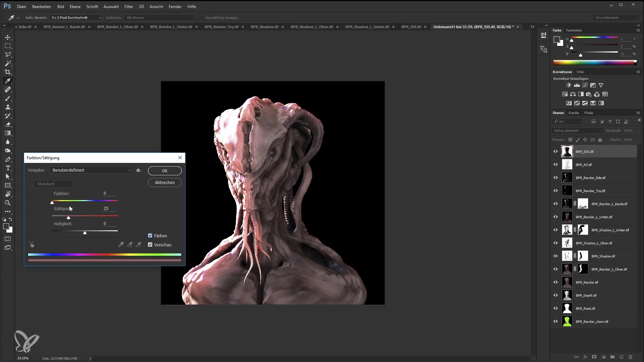Open the Aufn.-Bereich sample size dropdown
The image size is (644, 362).
coord(76,17)
